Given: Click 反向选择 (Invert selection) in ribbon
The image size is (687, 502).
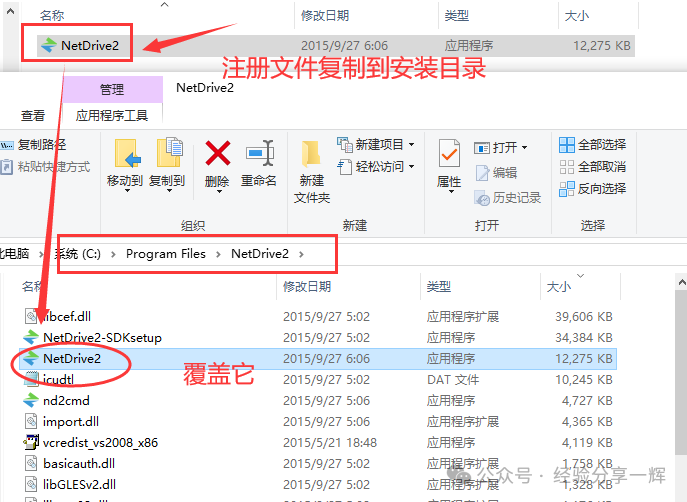Looking at the screenshot, I should 592,188.
